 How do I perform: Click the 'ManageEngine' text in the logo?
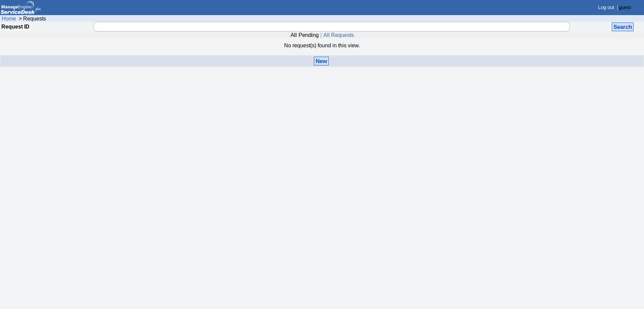pyautogui.click(x=16, y=7)
